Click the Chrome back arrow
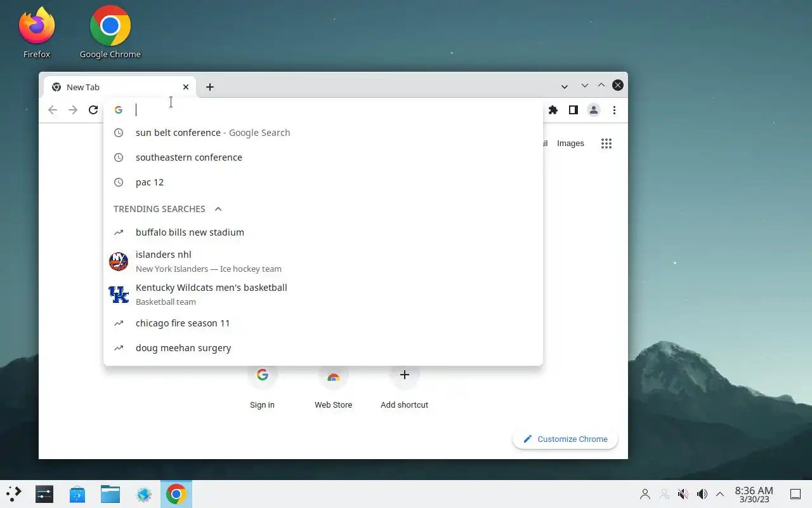This screenshot has height=508, width=812. 53,110
